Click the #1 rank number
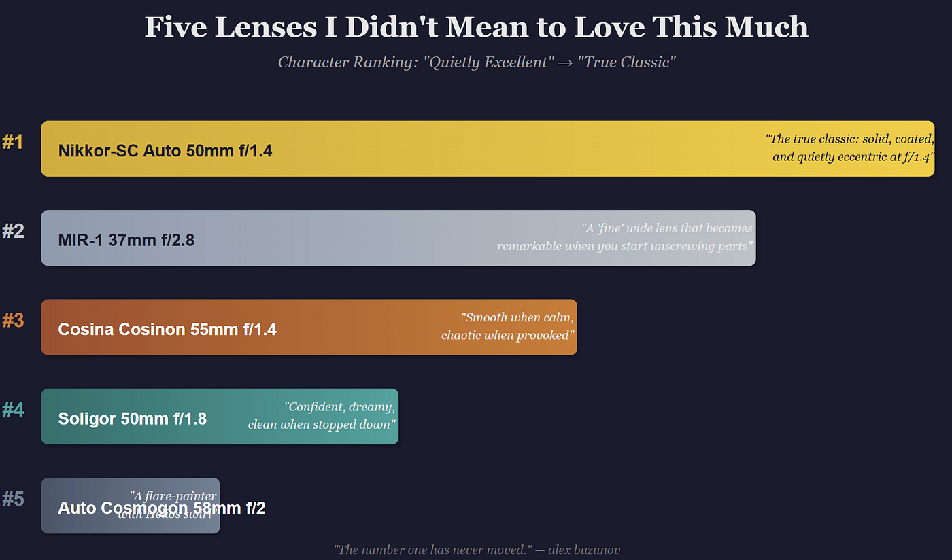 12,142
